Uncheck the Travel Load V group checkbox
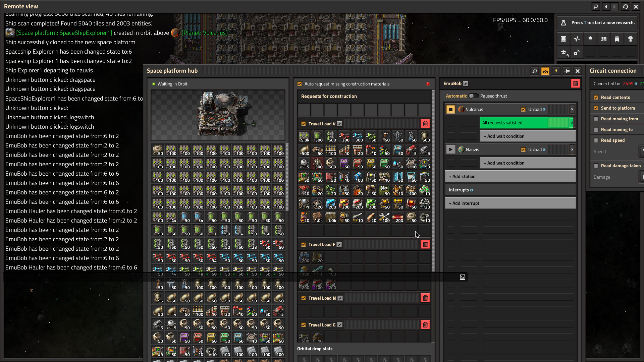Screen dimensions: 644x362 pyautogui.click(x=304, y=124)
